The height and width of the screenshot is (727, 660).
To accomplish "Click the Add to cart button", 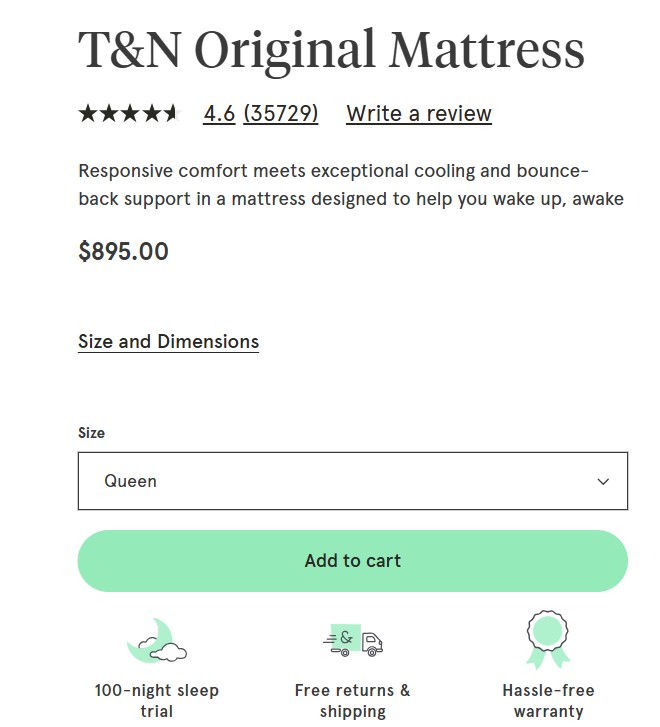I will tap(352, 561).
